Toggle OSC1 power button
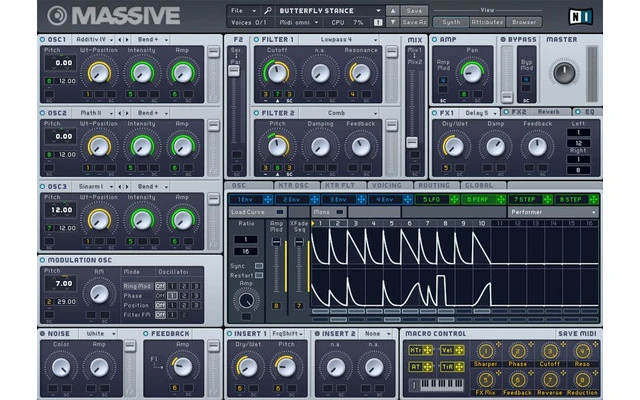This screenshot has width=640, height=400. coord(42,40)
